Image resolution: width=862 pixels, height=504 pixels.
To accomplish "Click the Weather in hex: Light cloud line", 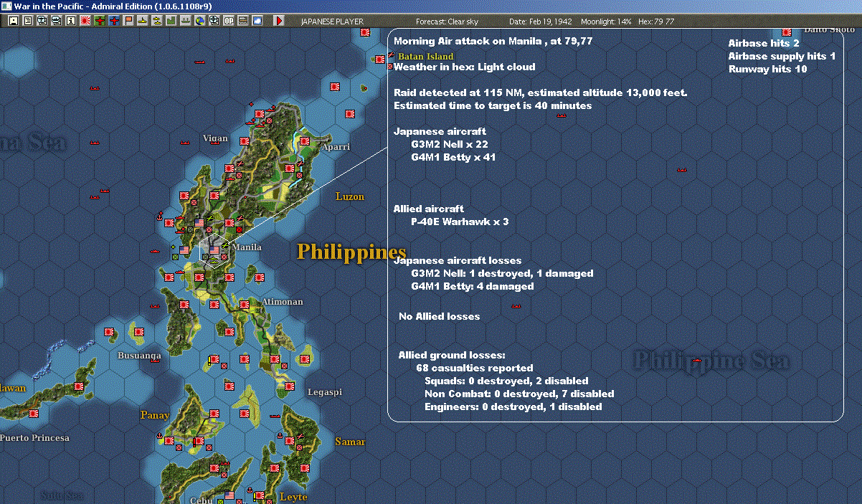I will pyautogui.click(x=464, y=67).
